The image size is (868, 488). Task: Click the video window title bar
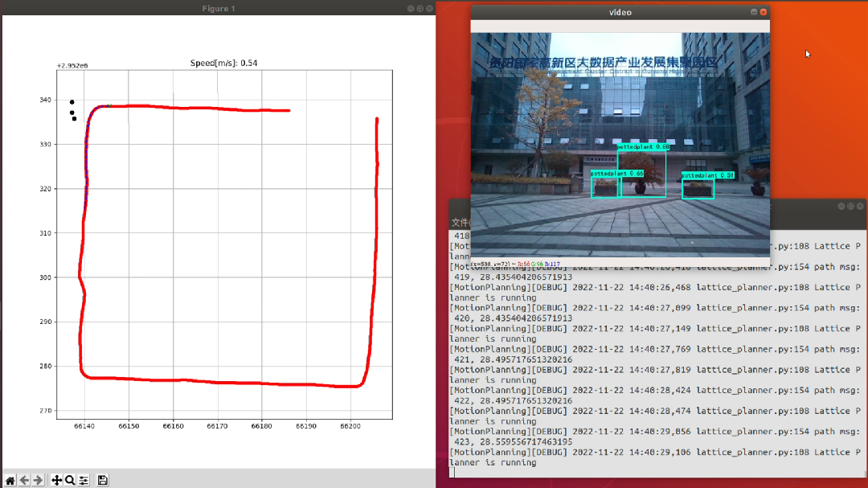click(620, 12)
